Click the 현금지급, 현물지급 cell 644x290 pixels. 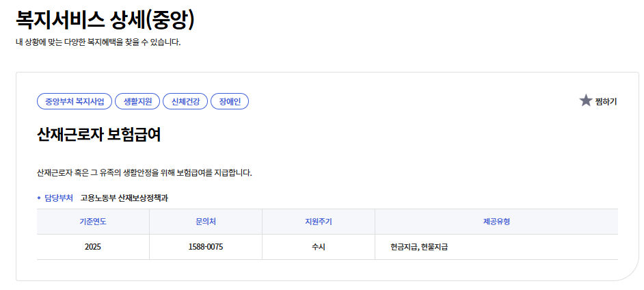click(419, 247)
